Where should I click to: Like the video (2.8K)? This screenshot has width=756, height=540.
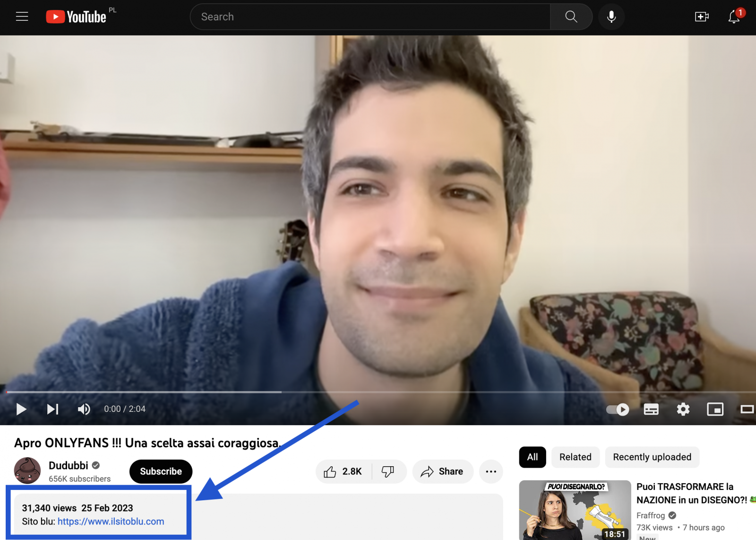(x=344, y=471)
